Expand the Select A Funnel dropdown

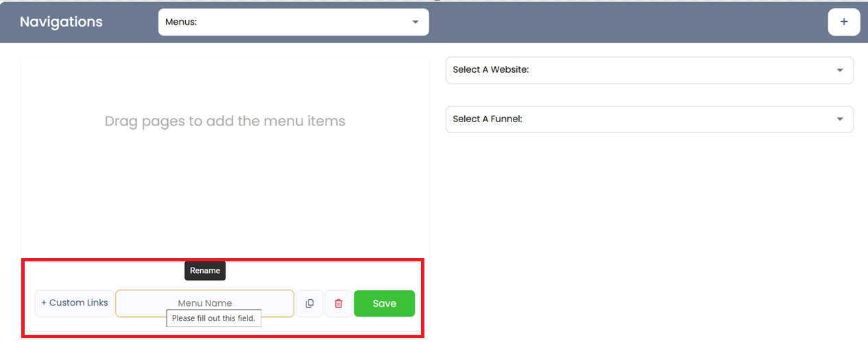[649, 119]
